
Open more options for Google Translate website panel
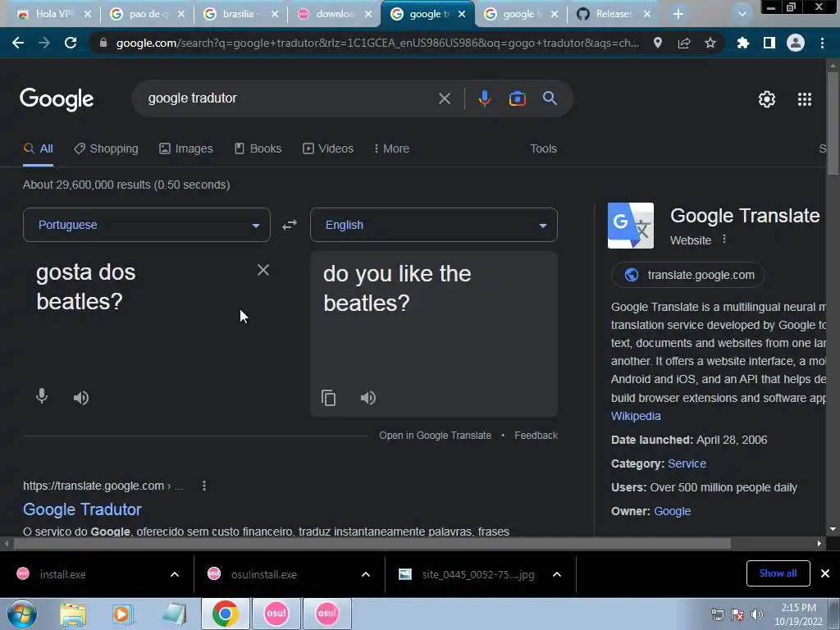click(x=724, y=239)
